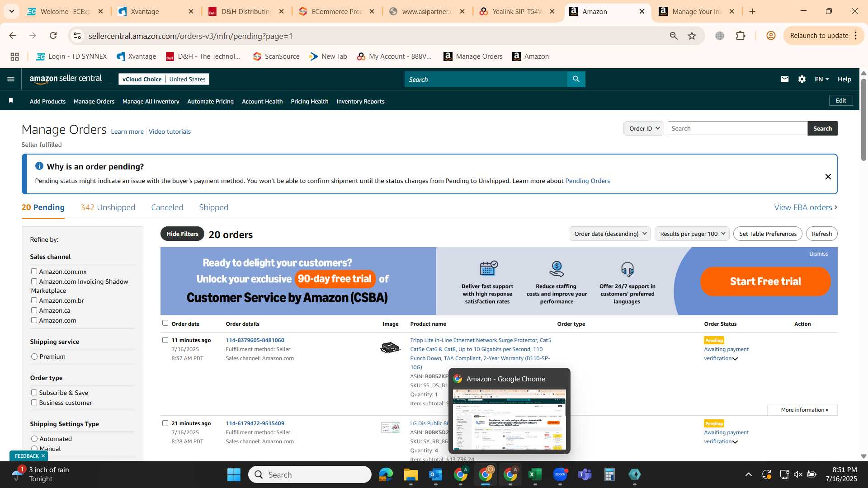Reload the page with browser refresh icon
The image size is (868, 488).
point(53,36)
